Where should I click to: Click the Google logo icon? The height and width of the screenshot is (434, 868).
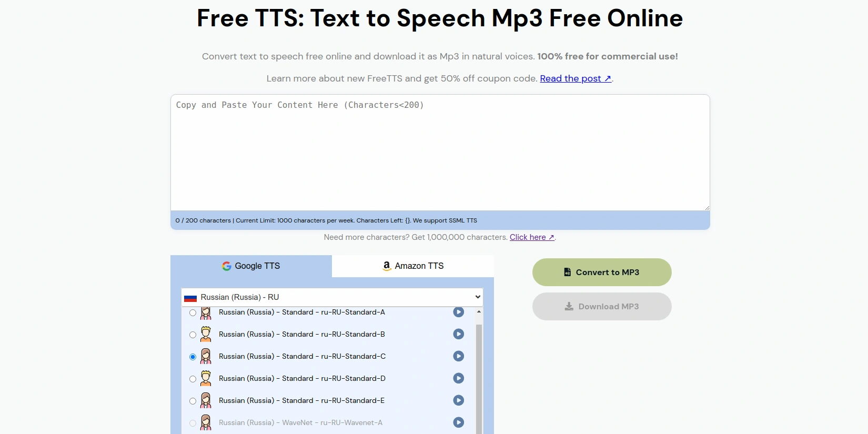pyautogui.click(x=227, y=266)
